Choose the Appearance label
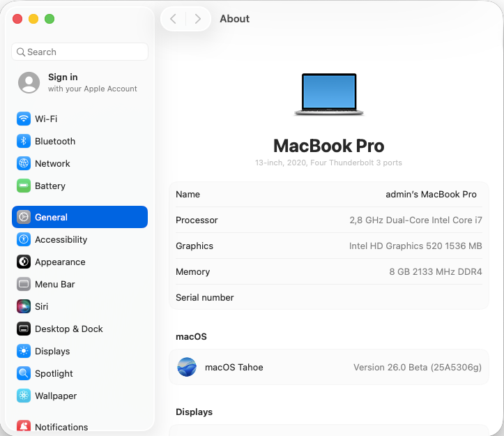This screenshot has width=504, height=436. (x=60, y=262)
